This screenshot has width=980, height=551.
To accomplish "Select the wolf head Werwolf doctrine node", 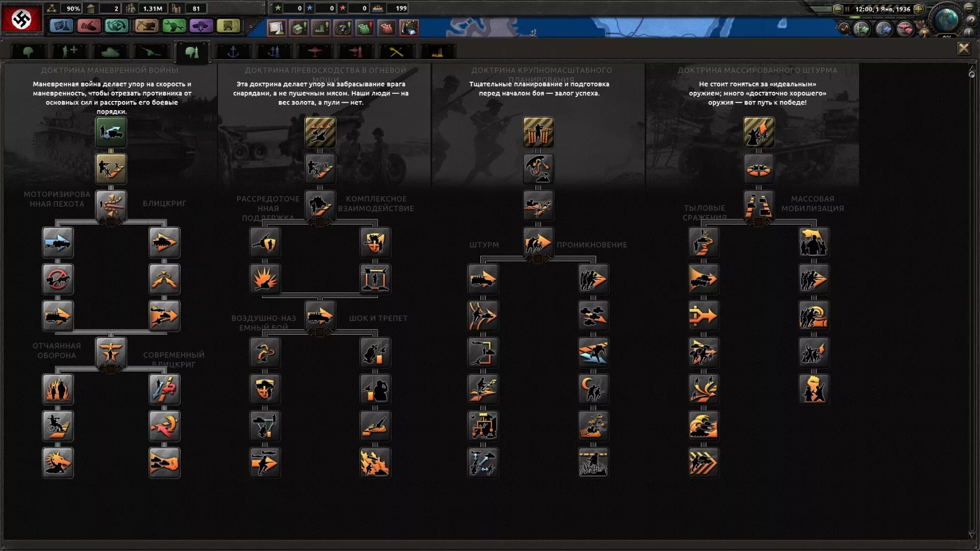I will [x=58, y=463].
